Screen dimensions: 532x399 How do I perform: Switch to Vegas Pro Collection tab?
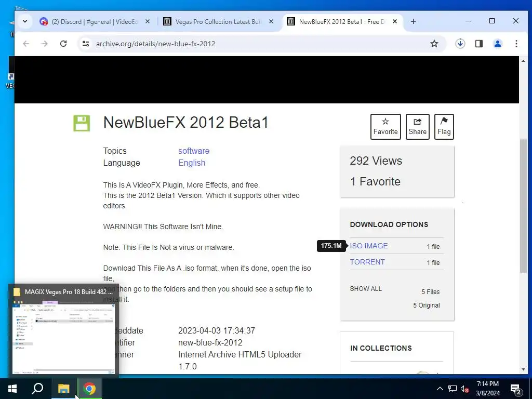pyautogui.click(x=218, y=22)
